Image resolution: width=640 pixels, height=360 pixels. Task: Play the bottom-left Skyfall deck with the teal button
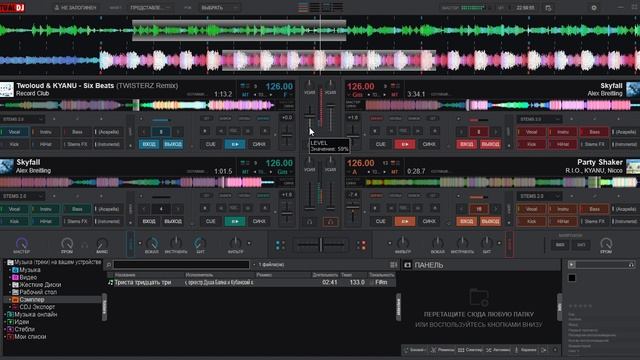pos(235,221)
